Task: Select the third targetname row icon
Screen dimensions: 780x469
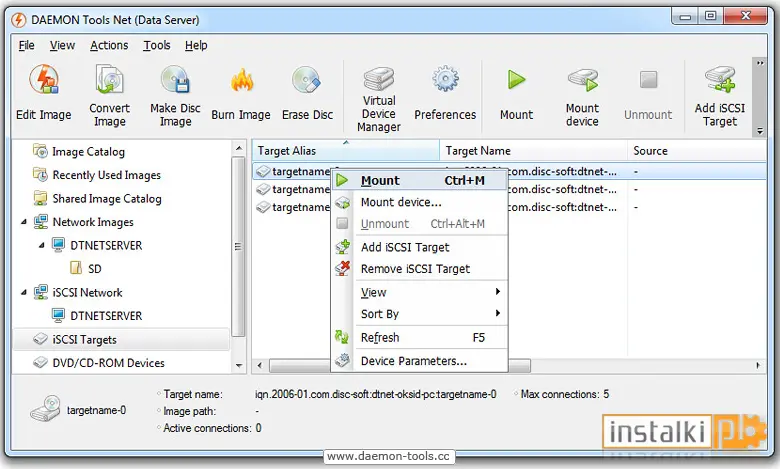Action: [263, 207]
